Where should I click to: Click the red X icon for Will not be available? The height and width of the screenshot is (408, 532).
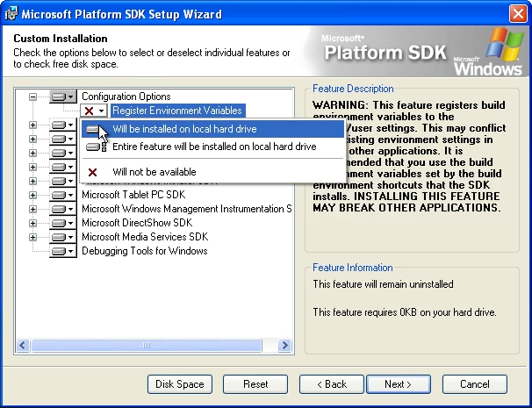(93, 172)
